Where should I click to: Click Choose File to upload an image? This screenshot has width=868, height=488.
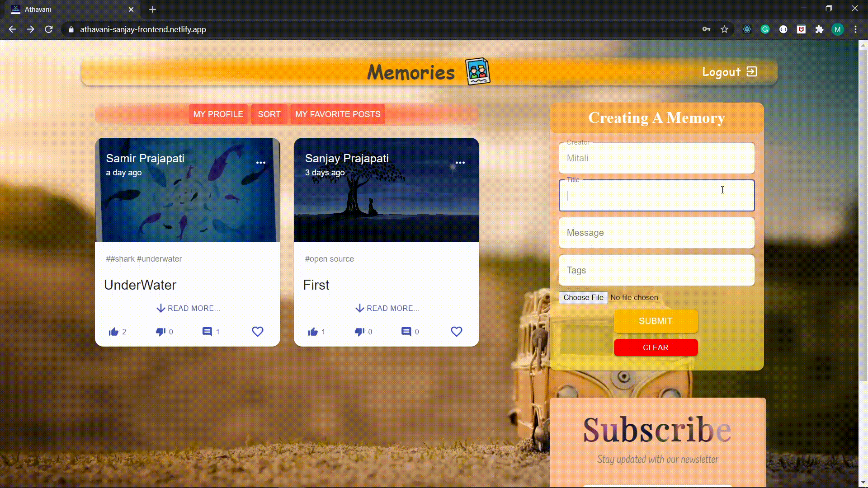582,297
